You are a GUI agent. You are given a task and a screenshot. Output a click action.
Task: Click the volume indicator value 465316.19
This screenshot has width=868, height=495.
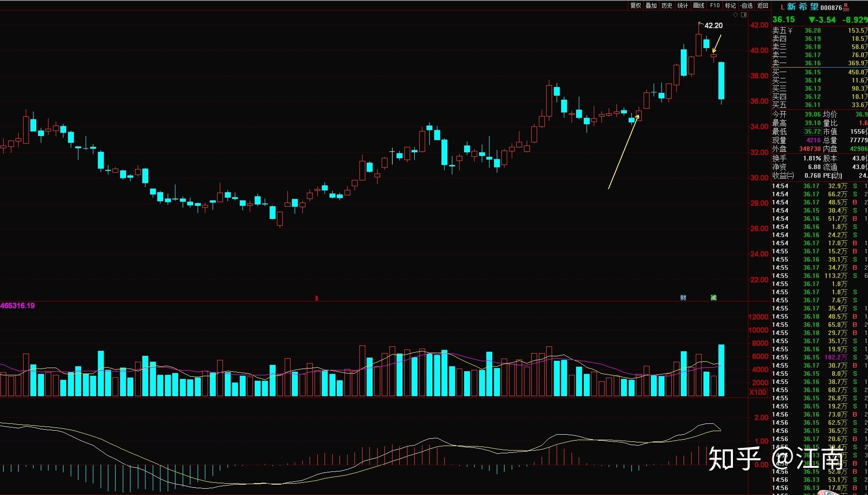coord(18,306)
